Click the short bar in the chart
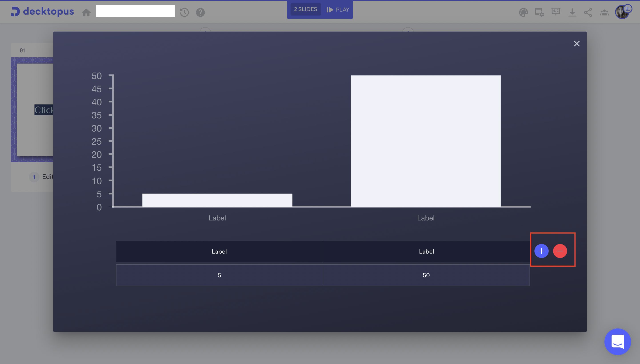This screenshot has height=364, width=640. point(217,200)
